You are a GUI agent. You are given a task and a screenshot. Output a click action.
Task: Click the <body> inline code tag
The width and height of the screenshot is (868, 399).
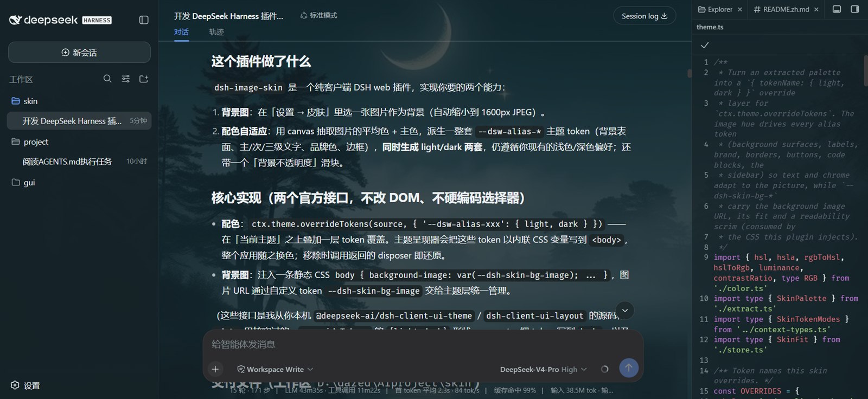[x=607, y=240]
